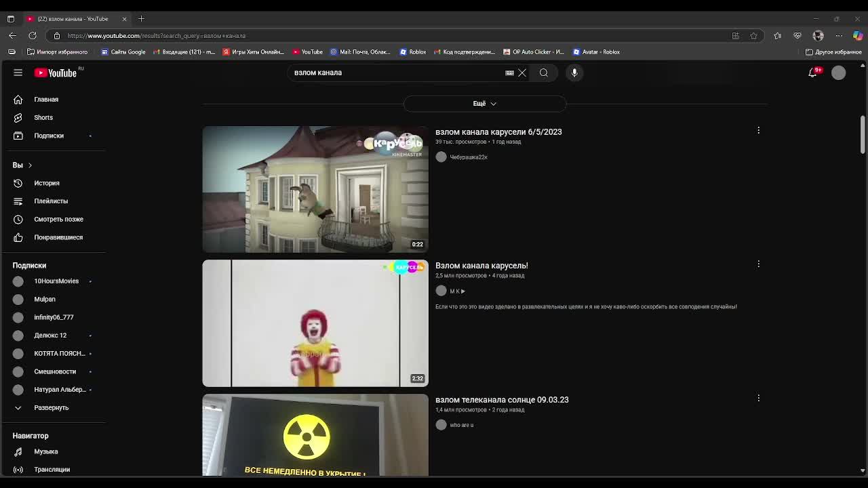Open the YouTube guide hamburger menu
868x488 pixels.
(x=18, y=73)
